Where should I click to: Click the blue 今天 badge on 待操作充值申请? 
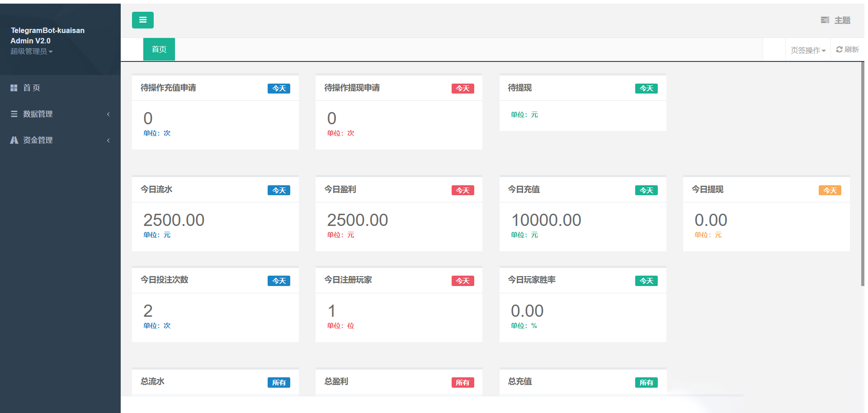[x=278, y=89]
